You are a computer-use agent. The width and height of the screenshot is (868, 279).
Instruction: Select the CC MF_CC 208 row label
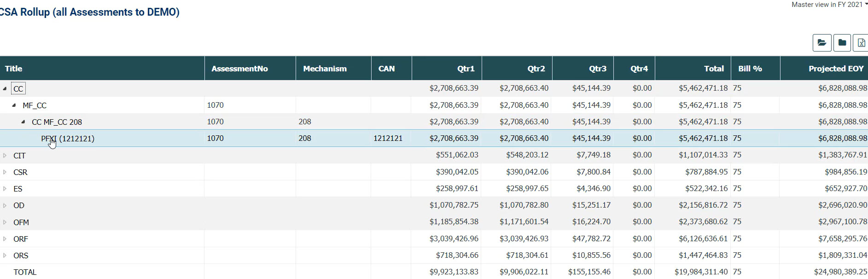click(x=57, y=122)
